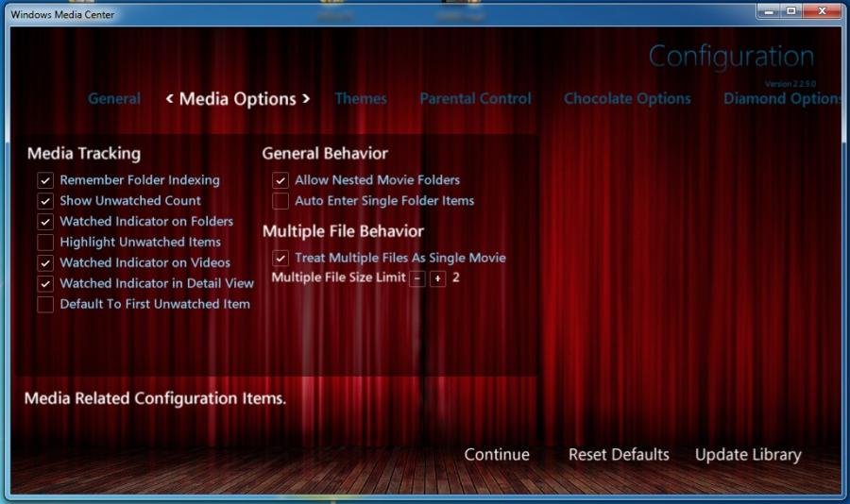The height and width of the screenshot is (504, 850).
Task: Decrease Multiple File Size Limit with minus
Action: 416,278
